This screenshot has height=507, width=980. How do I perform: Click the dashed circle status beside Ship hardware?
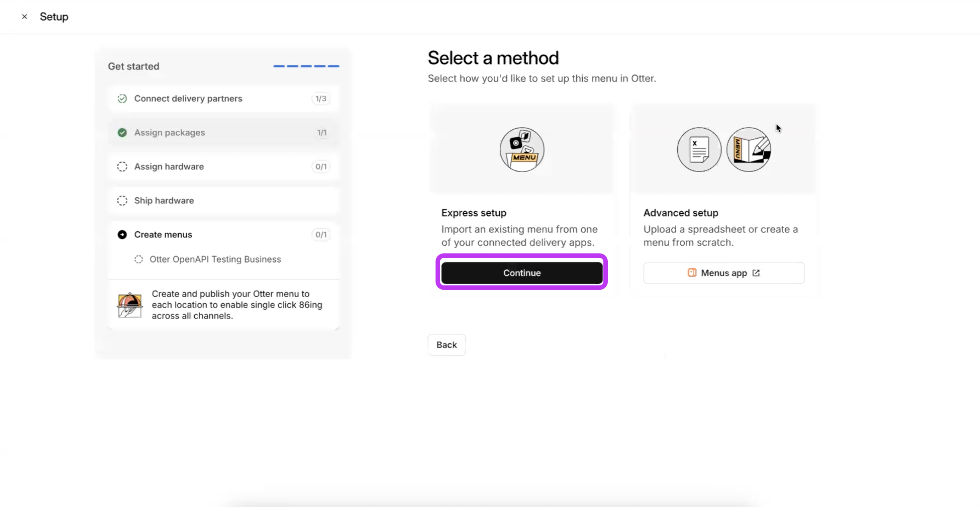point(122,201)
